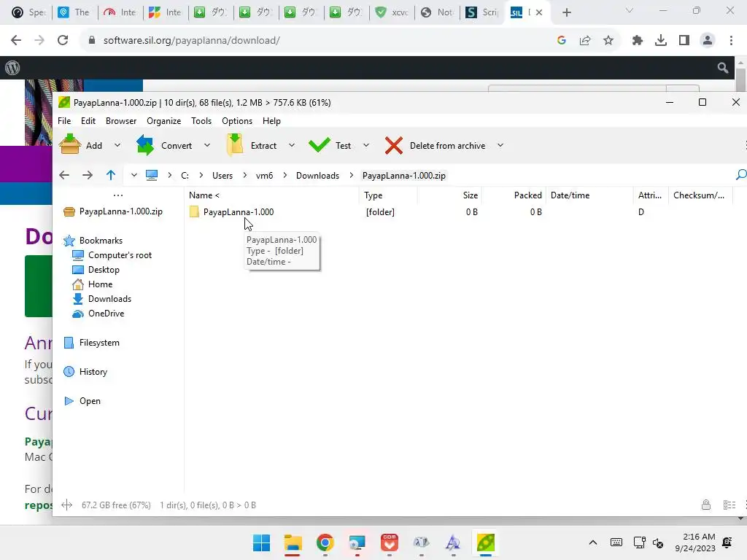Go forward in PeaZip navigation
Viewport: 747px width, 560px height.
(88, 175)
